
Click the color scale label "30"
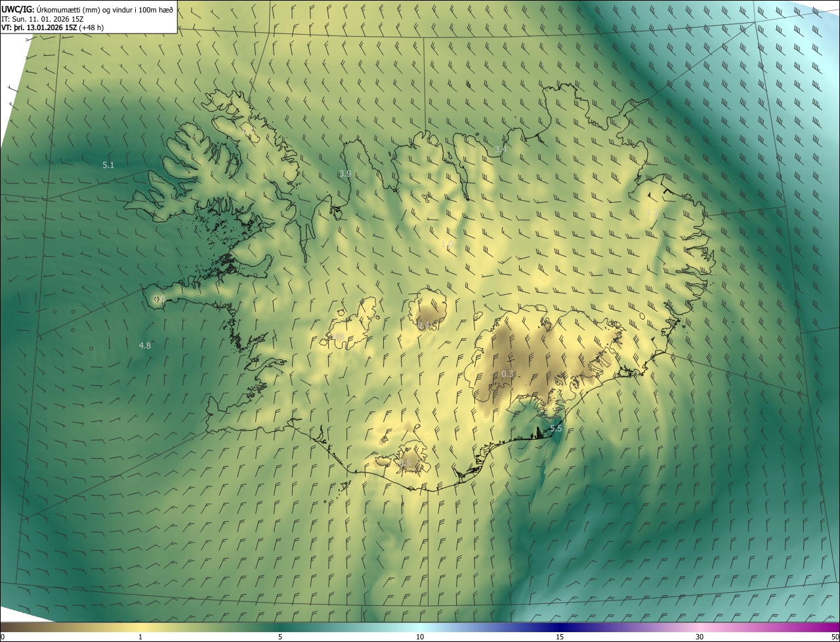pyautogui.click(x=700, y=637)
